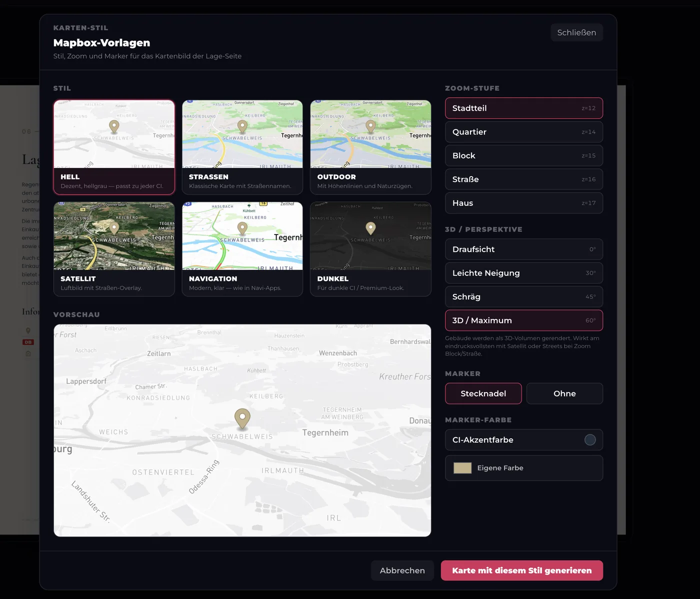Viewport: 700px width, 599px height.
Task: Click Lappersdorf label in preview map
Action: tap(86, 381)
